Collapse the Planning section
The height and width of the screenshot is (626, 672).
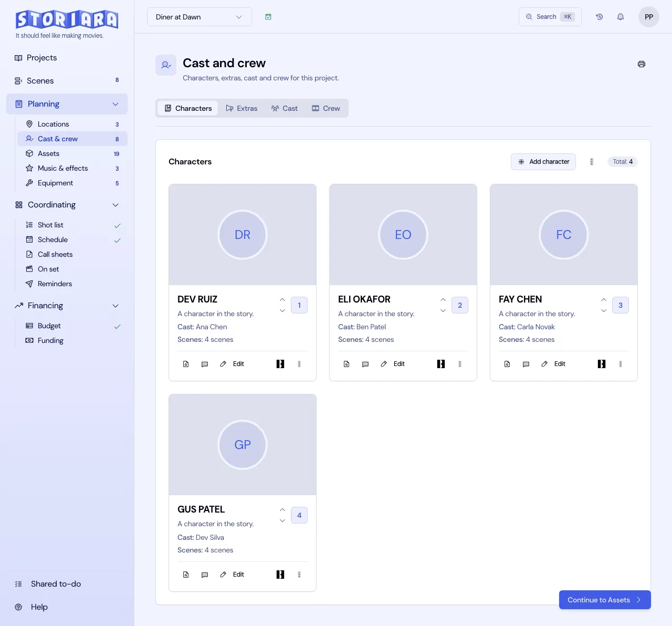click(115, 104)
